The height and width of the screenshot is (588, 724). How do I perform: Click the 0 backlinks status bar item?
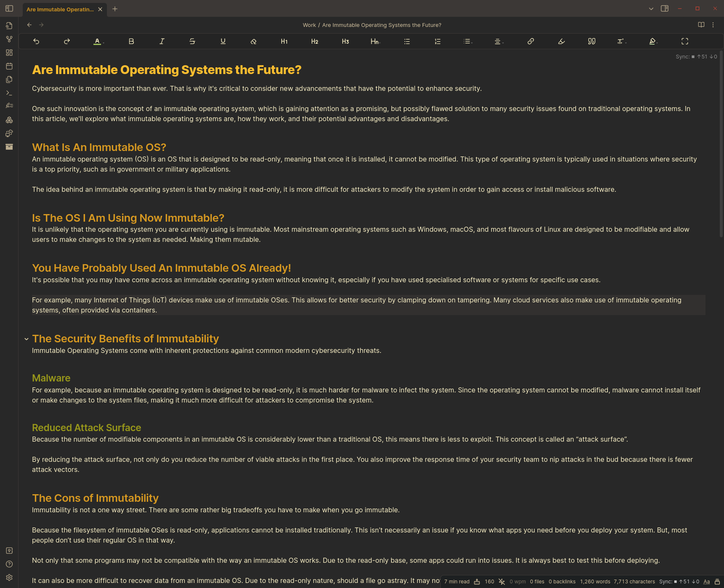point(562,582)
